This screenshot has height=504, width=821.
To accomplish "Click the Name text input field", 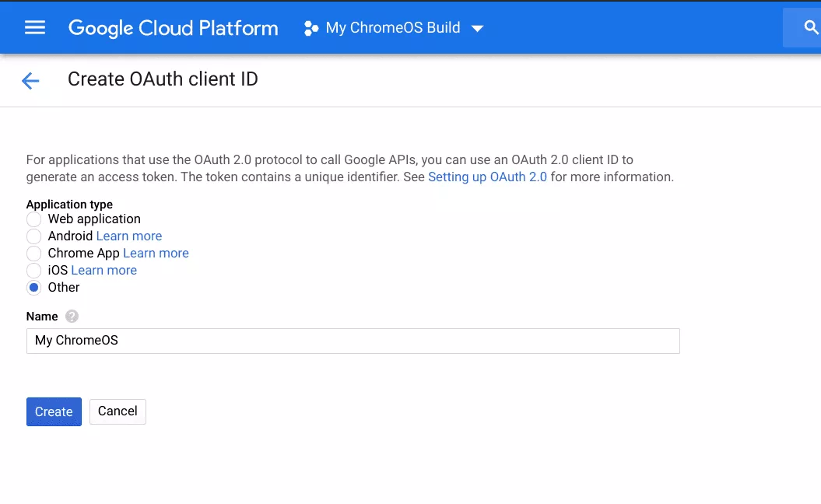I will point(353,341).
